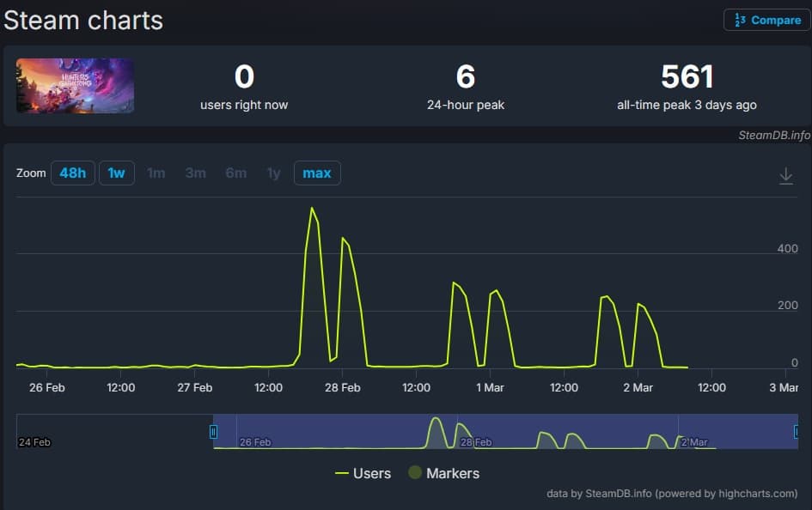This screenshot has width=812, height=510.
Task: Choose the 3m zoom option
Action: point(195,173)
